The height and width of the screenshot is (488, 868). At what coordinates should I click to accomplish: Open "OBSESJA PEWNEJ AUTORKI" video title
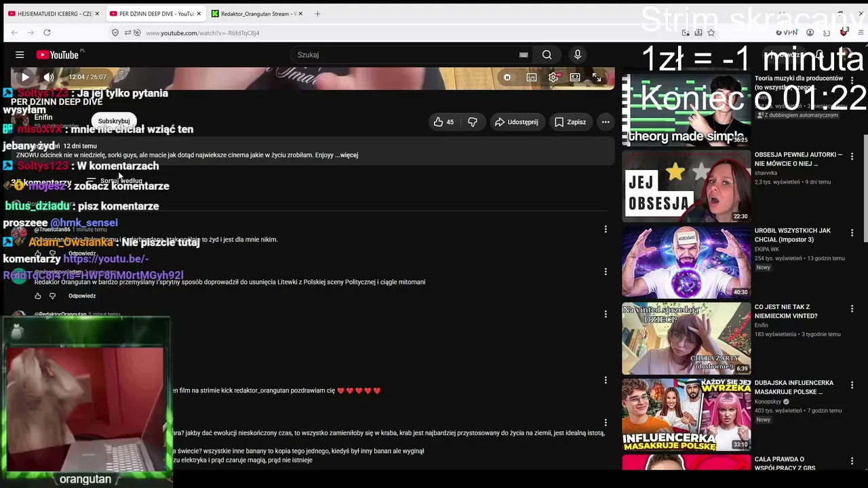[x=798, y=159]
